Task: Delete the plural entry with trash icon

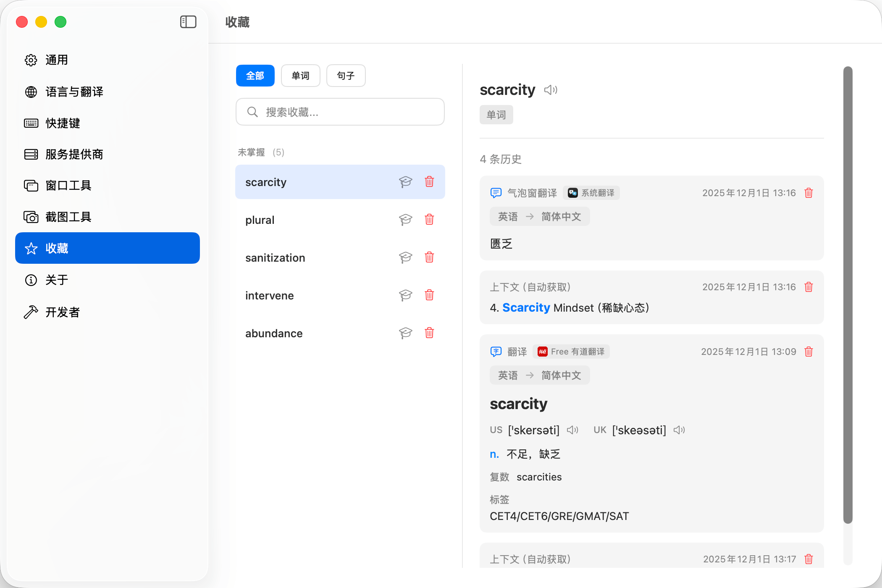Action: point(429,220)
